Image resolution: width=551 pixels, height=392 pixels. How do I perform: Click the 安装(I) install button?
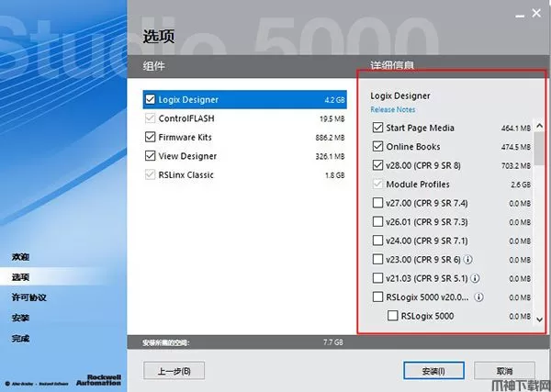(x=433, y=371)
